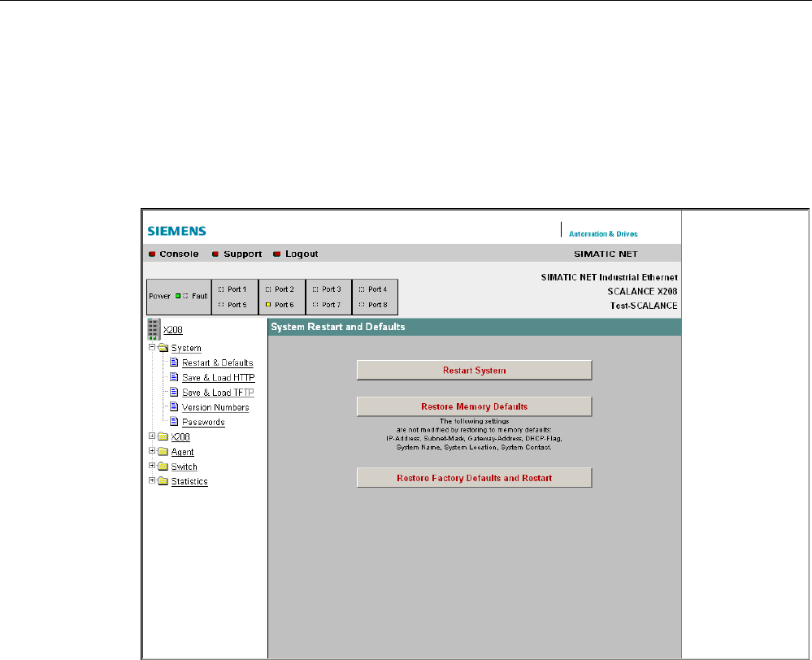Click the green Power LED indicator

pos(178,296)
